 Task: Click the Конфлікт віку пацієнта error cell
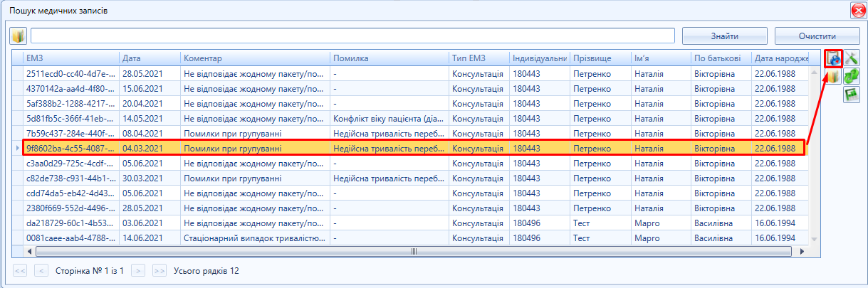(389, 118)
